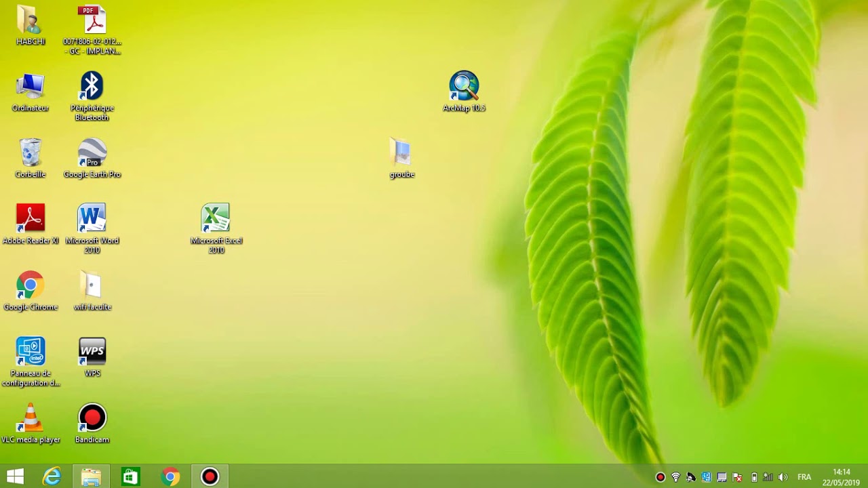
Task: Open the Windows Start button
Action: [x=15, y=476]
